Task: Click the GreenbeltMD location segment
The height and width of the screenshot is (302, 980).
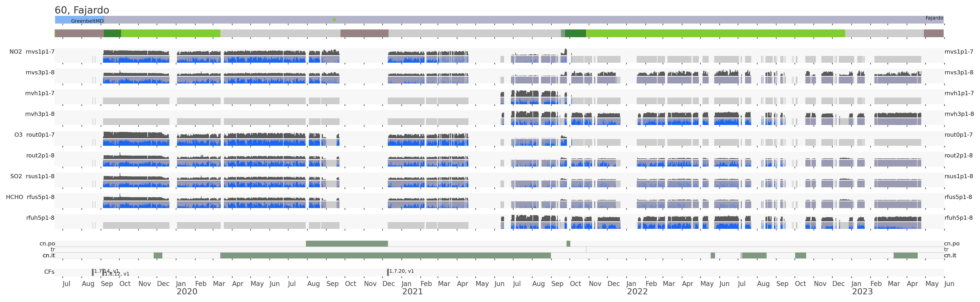Action: pos(79,20)
